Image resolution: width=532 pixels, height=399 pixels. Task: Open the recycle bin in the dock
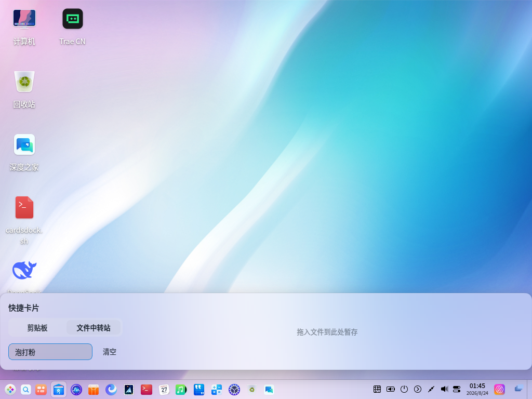tap(252, 390)
